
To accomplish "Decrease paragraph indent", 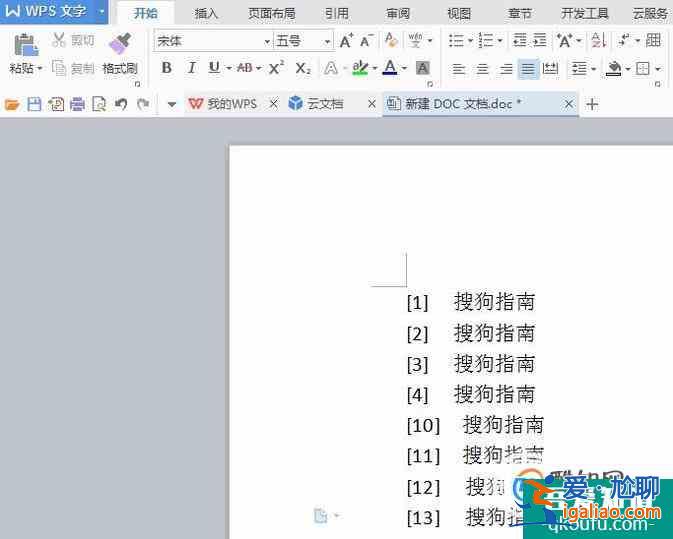I will (x=520, y=40).
